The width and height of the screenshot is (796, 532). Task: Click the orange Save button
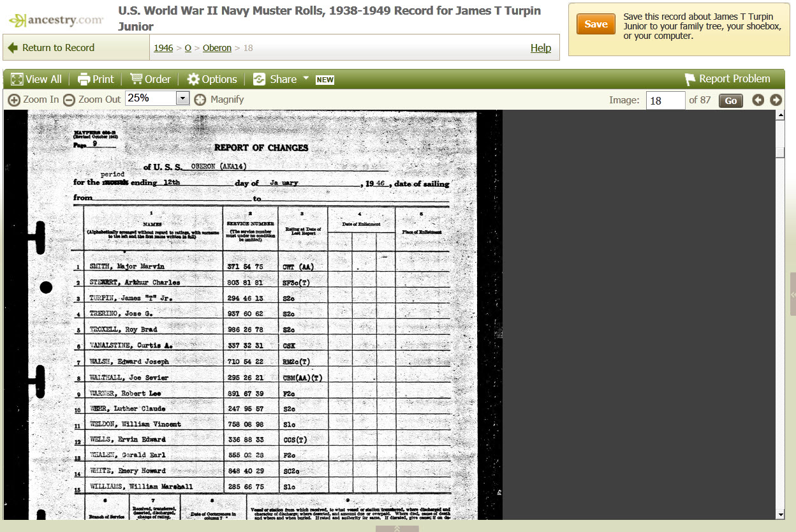click(x=596, y=24)
